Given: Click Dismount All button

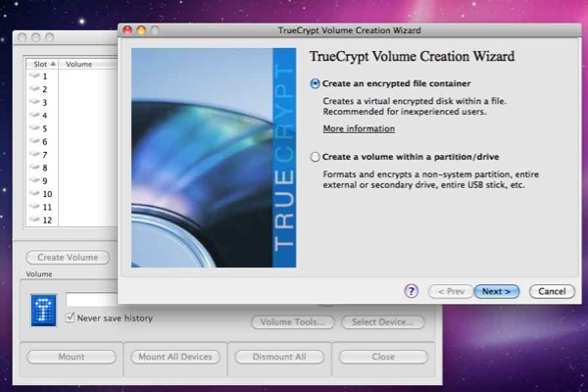Looking at the screenshot, I should pyautogui.click(x=279, y=357).
